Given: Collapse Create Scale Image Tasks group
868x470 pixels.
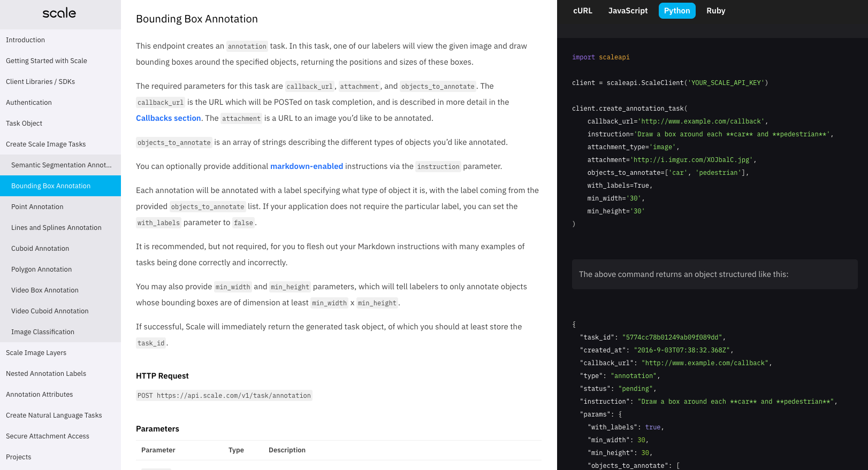Looking at the screenshot, I should click(x=60, y=144).
